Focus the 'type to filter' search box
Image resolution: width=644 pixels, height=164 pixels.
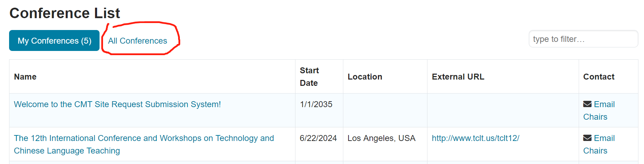point(583,39)
